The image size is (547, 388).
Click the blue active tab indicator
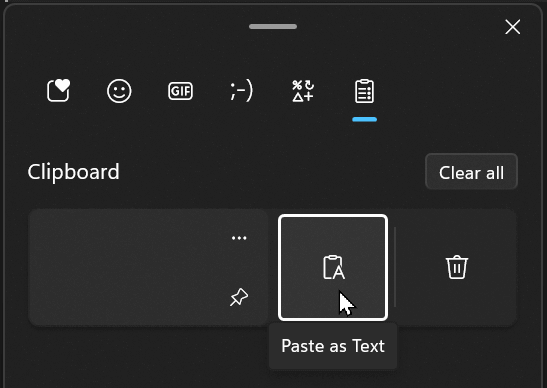click(365, 119)
